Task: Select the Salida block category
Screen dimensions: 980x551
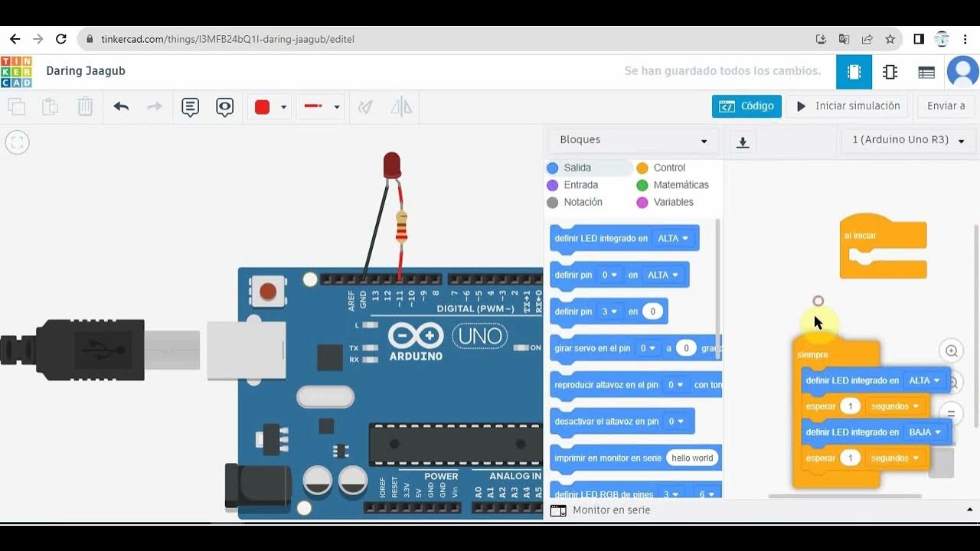Action: click(x=579, y=168)
